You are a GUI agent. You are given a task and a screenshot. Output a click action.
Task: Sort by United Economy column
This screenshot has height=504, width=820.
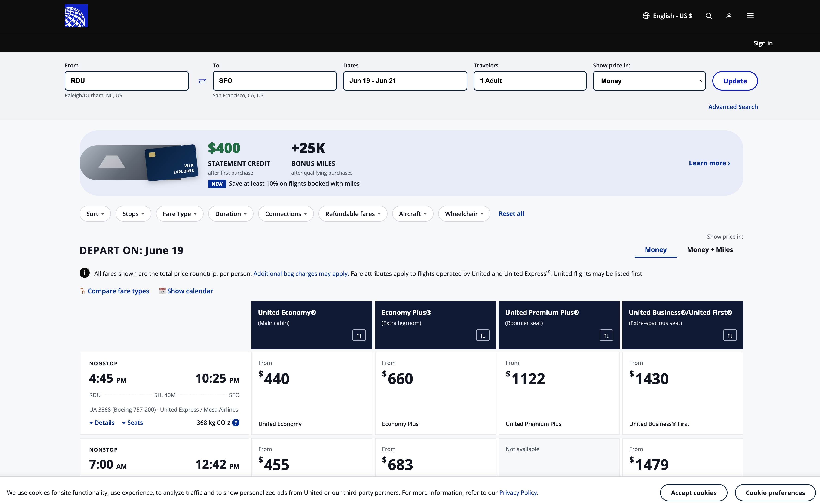click(x=359, y=335)
